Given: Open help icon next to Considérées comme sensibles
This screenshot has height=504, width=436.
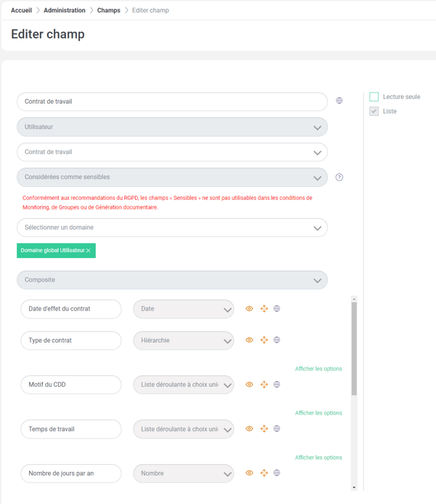Looking at the screenshot, I should (339, 177).
